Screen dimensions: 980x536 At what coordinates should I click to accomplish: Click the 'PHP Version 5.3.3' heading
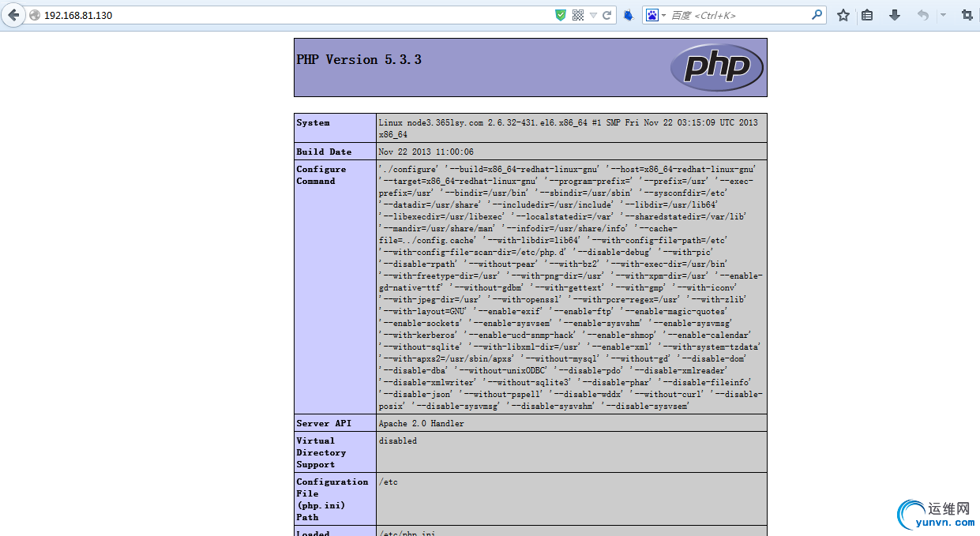click(359, 60)
